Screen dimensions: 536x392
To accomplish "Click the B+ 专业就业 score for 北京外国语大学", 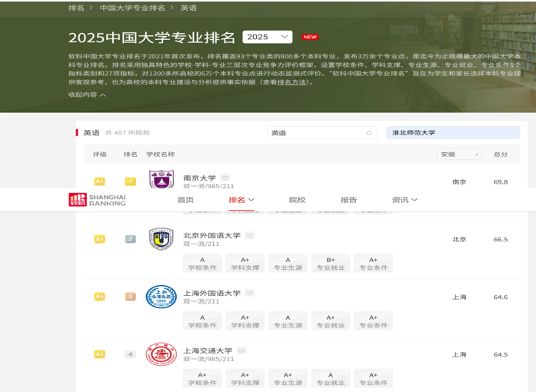I will click(x=330, y=264).
